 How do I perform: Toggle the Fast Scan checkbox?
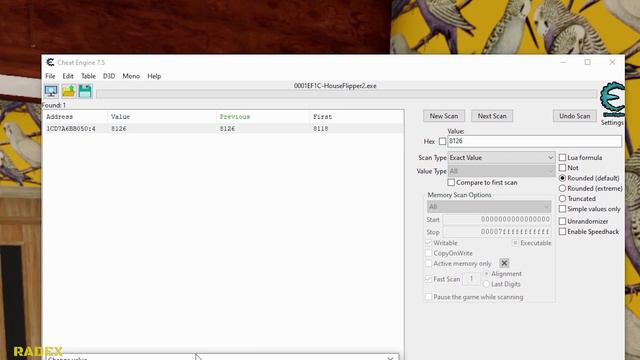click(x=429, y=279)
